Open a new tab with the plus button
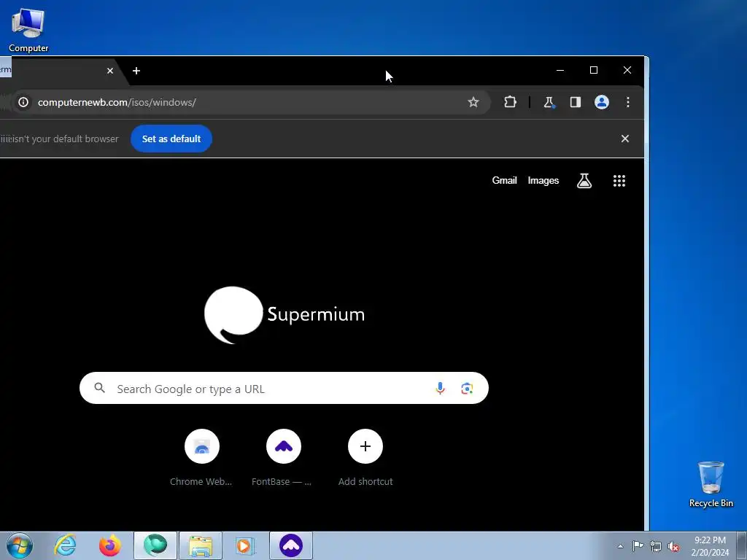747x560 pixels. pos(136,71)
